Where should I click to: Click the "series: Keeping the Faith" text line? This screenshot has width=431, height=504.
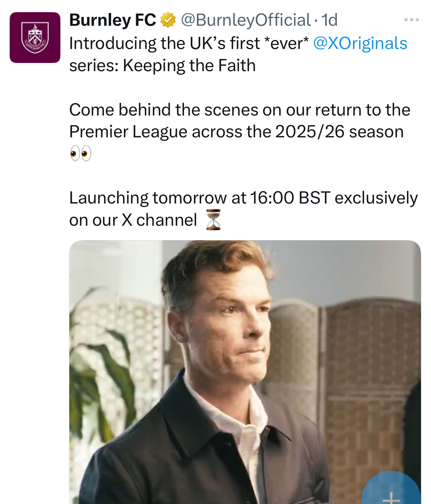(162, 65)
